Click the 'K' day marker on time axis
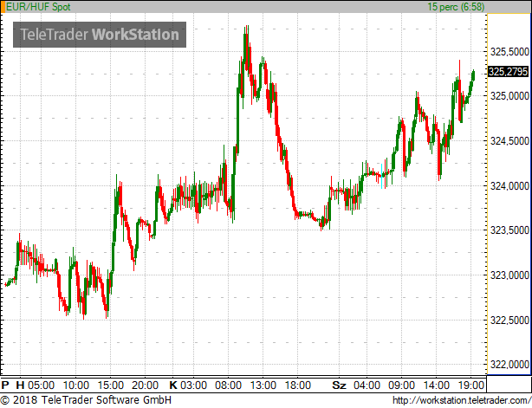 point(173,385)
